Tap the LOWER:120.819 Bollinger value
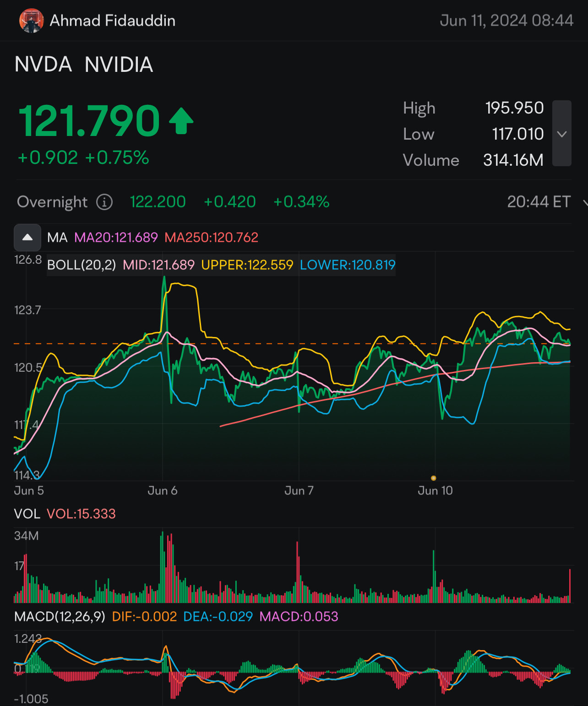The width and height of the screenshot is (588, 706). pos(348,265)
